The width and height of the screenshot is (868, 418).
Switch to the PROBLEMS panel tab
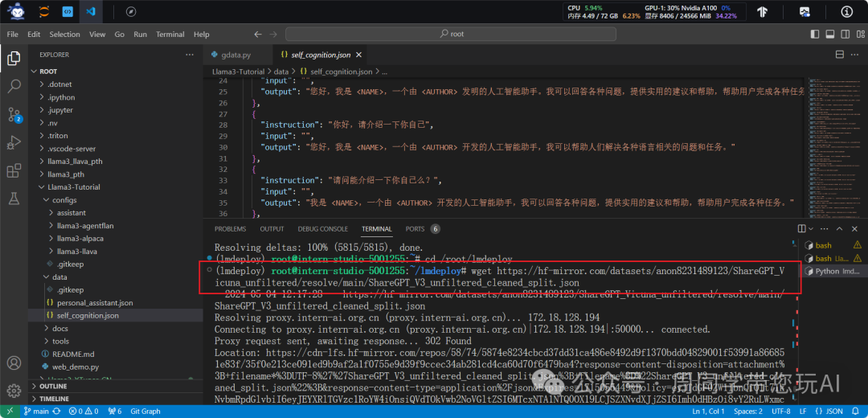pyautogui.click(x=231, y=228)
